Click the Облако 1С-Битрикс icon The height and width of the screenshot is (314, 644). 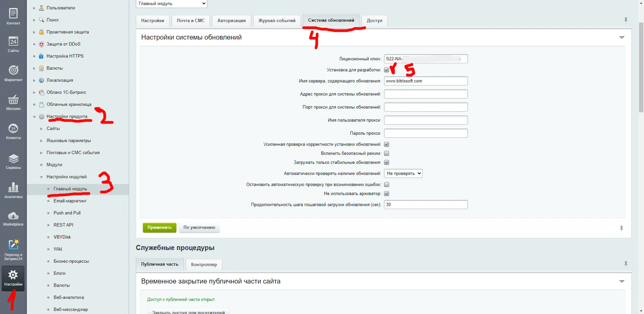(42, 92)
